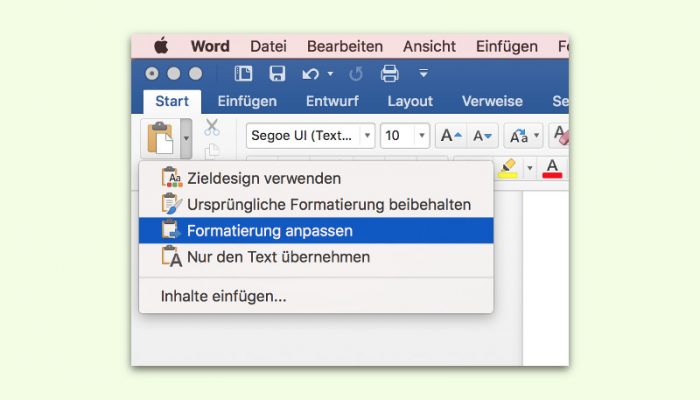Click the text-only clipboard A icon
This screenshot has height=400, width=700.
point(171,256)
